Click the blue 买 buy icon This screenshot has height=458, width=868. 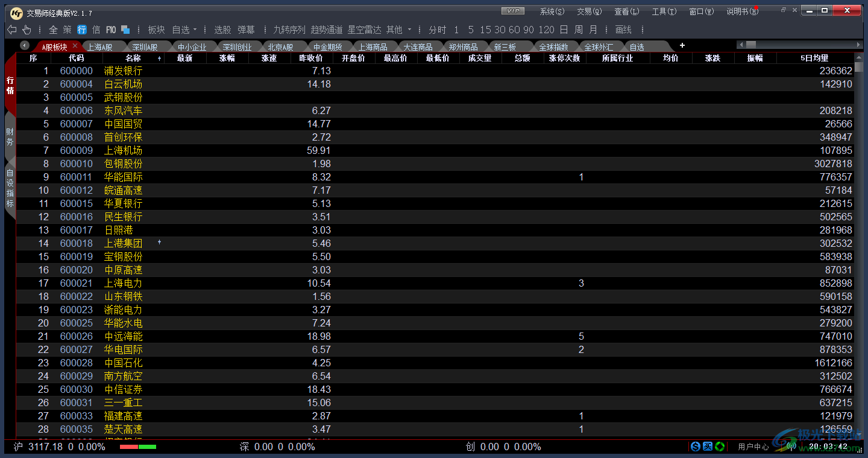pyautogui.click(x=708, y=447)
